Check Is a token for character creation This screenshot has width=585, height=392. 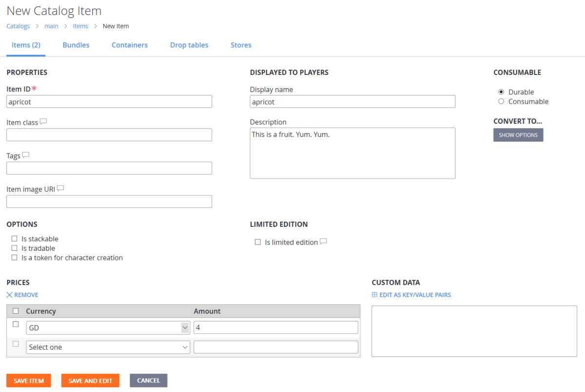tap(14, 258)
